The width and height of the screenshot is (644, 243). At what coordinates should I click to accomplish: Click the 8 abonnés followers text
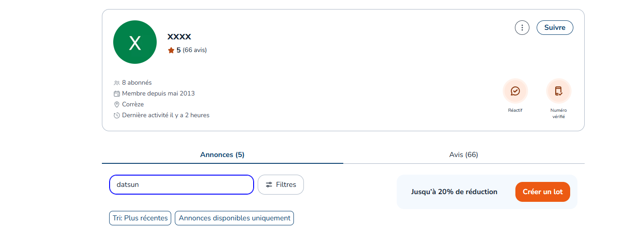coord(137,83)
